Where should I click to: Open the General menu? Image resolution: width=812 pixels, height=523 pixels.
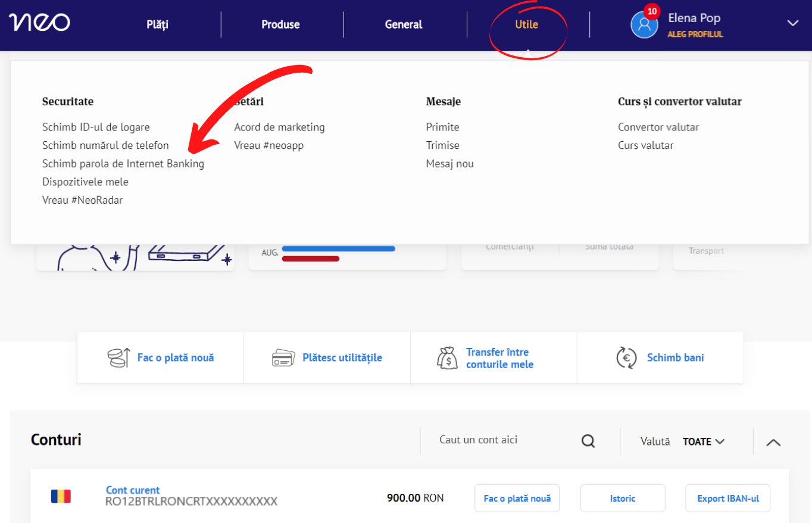[x=404, y=24]
